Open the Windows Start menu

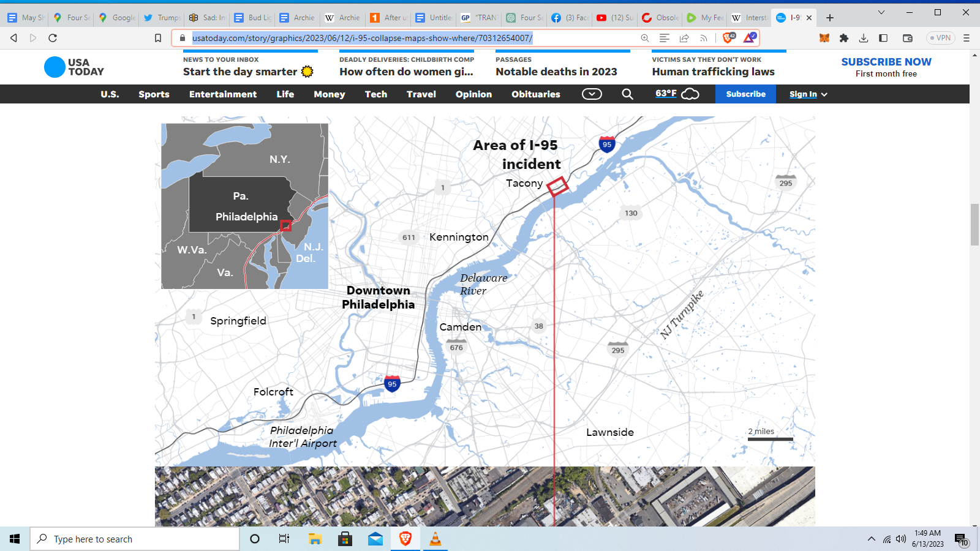(x=15, y=539)
